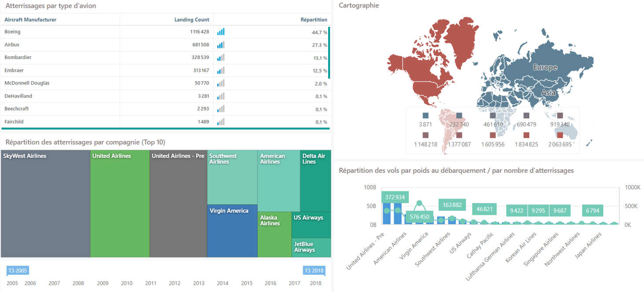Select the Boeing manufacturer name
Image resolution: width=644 pixels, height=292 pixels.
tap(12, 32)
